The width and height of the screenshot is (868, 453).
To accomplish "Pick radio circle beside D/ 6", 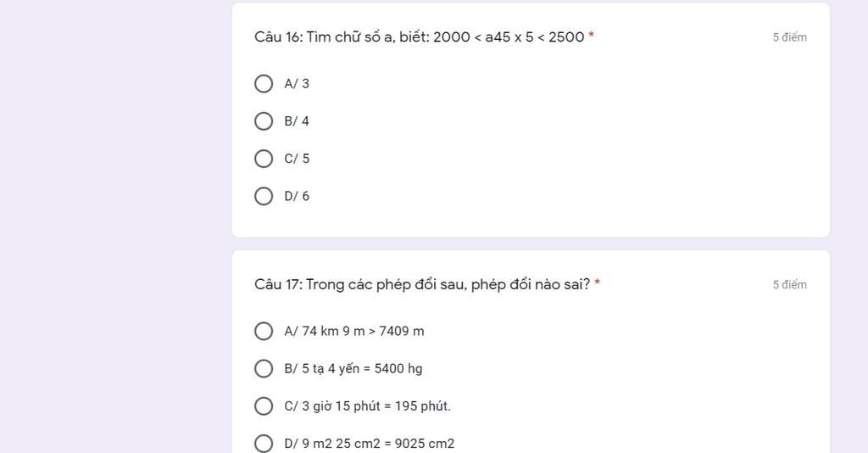I will (264, 196).
